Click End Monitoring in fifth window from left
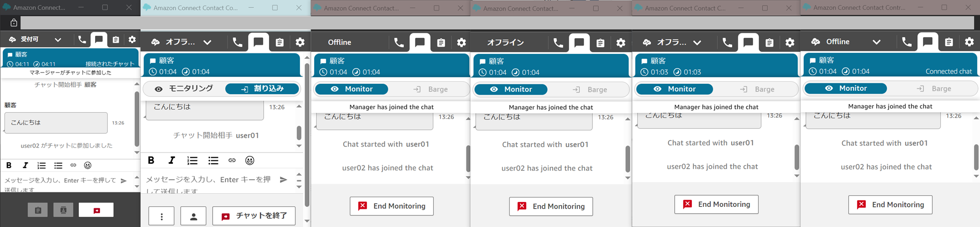The image size is (980, 227). (x=716, y=204)
